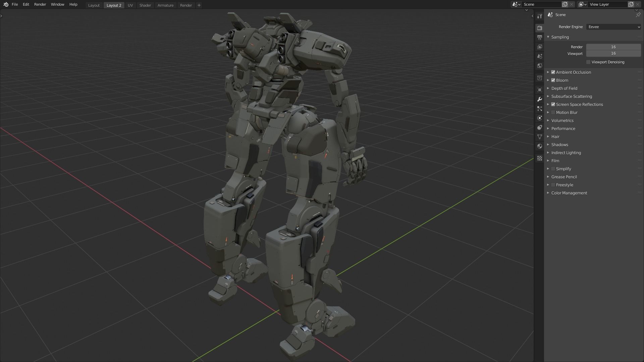This screenshot has width=644, height=362.
Task: Open the Physics properties tab
Action: (539, 118)
